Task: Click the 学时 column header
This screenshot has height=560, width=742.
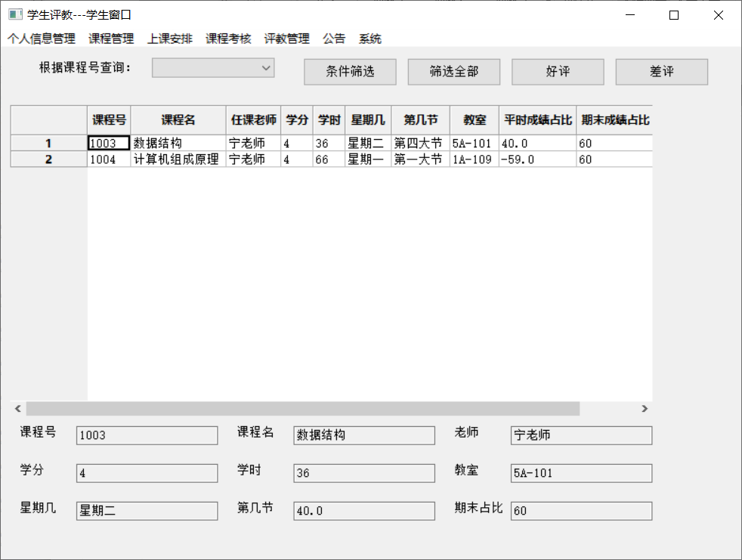Action: tap(329, 120)
